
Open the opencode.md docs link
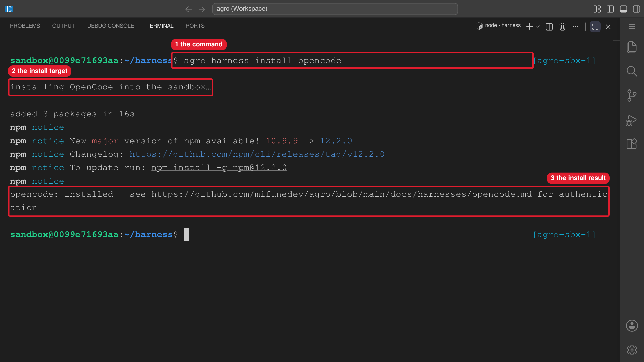point(341,194)
